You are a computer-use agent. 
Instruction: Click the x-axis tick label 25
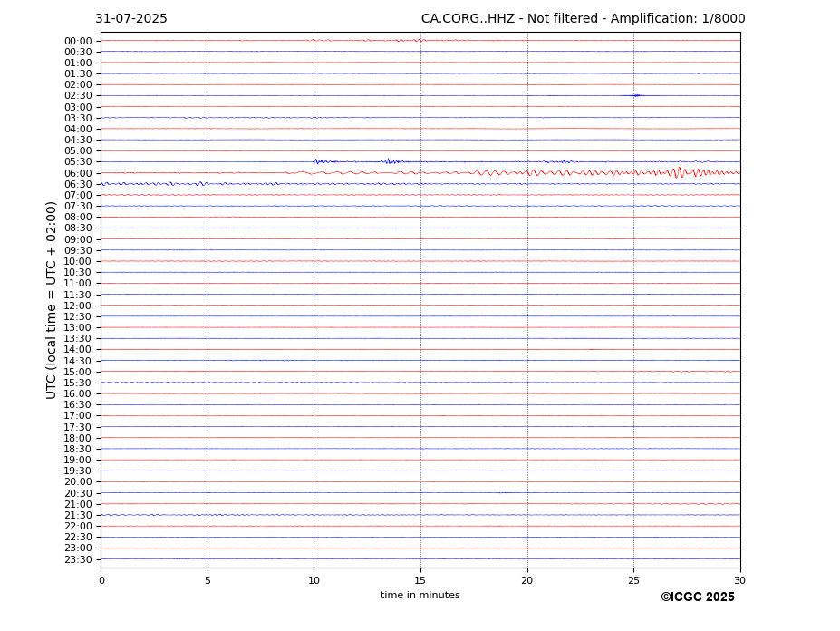pos(633,580)
